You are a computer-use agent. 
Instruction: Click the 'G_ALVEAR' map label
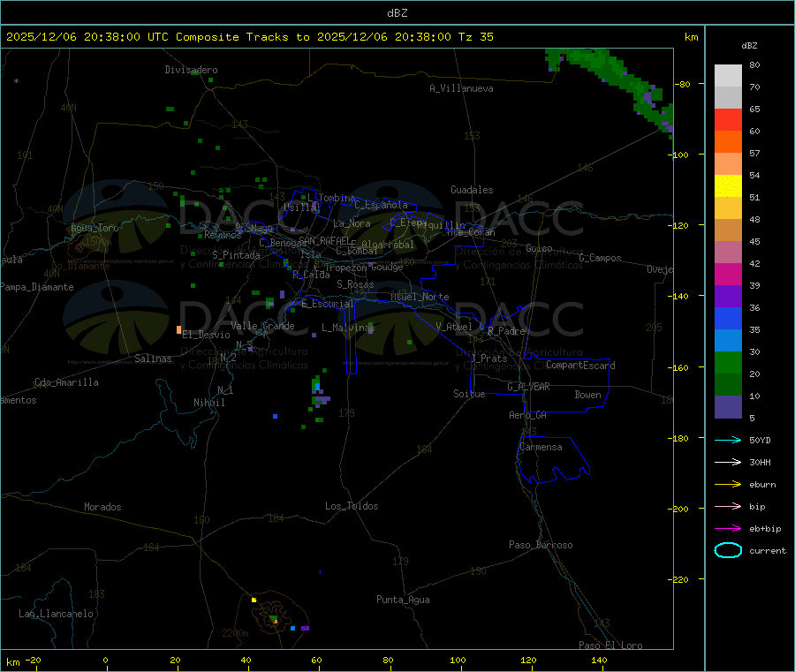528,387
